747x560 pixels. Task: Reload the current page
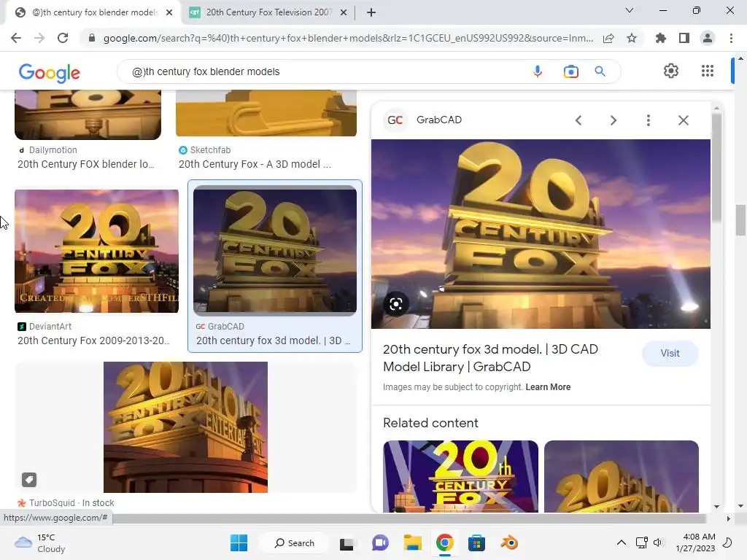[63, 38]
